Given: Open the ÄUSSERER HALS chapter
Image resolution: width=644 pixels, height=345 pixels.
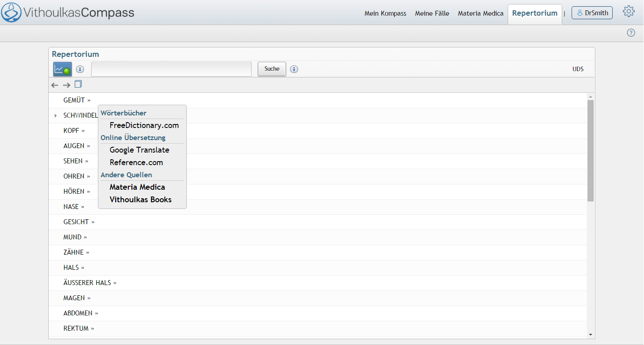Looking at the screenshot, I should (x=90, y=283).
